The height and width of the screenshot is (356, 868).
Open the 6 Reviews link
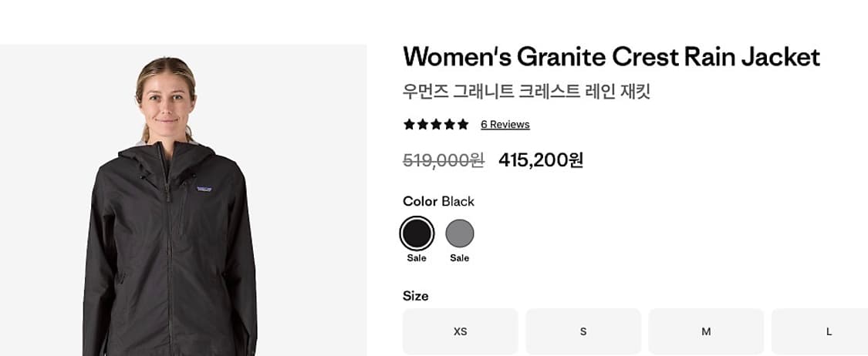coord(505,124)
